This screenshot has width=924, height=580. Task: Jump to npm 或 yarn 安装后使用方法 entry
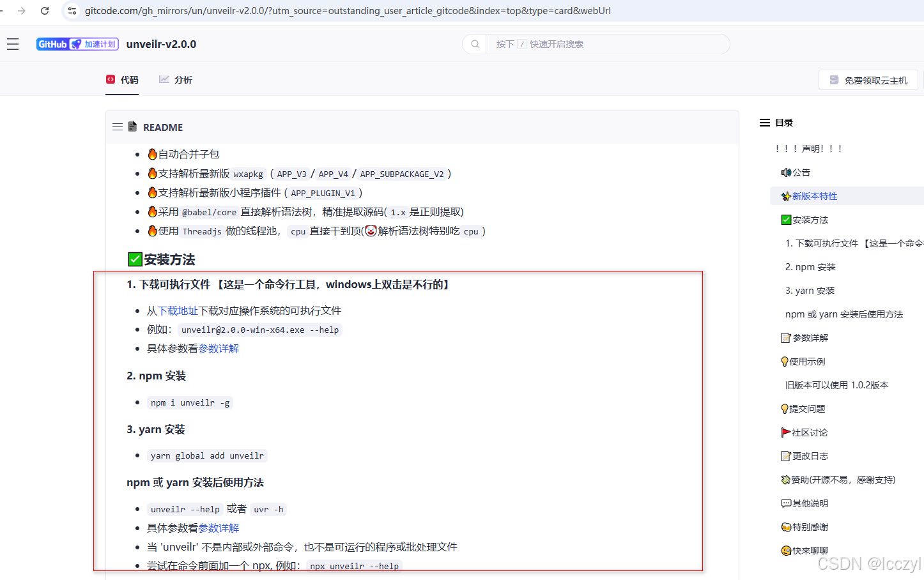(844, 314)
